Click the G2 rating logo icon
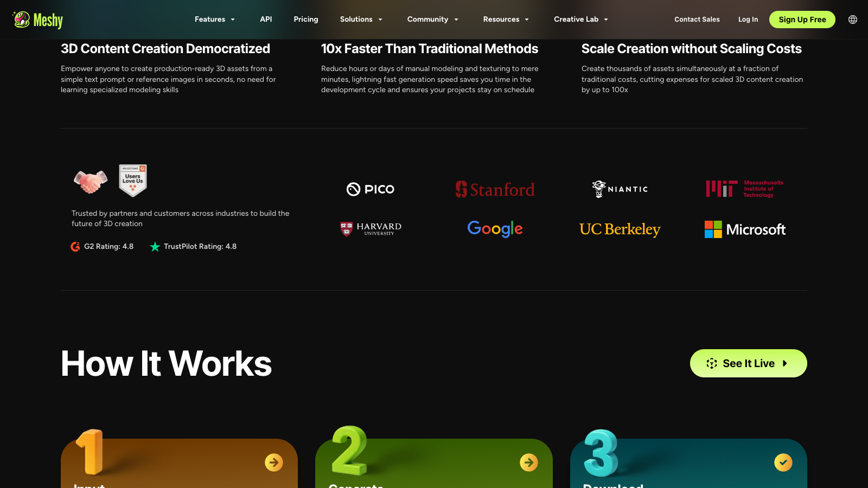Image resolution: width=868 pixels, height=488 pixels. coord(75,247)
